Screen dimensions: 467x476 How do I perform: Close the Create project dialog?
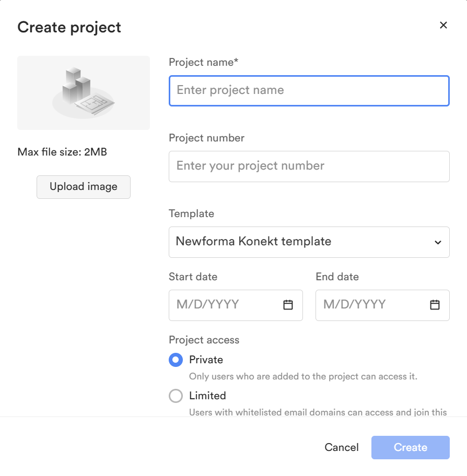tap(443, 25)
